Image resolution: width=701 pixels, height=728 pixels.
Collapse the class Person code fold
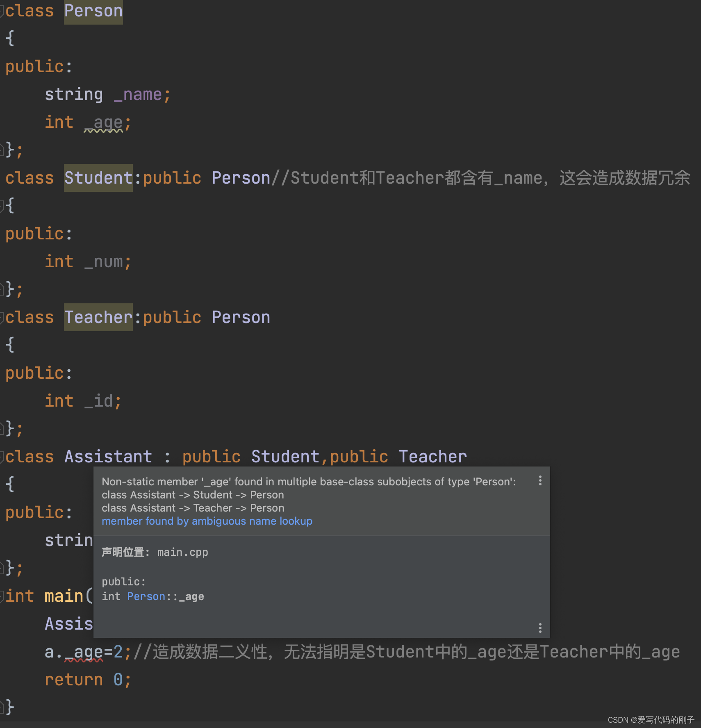2,11
